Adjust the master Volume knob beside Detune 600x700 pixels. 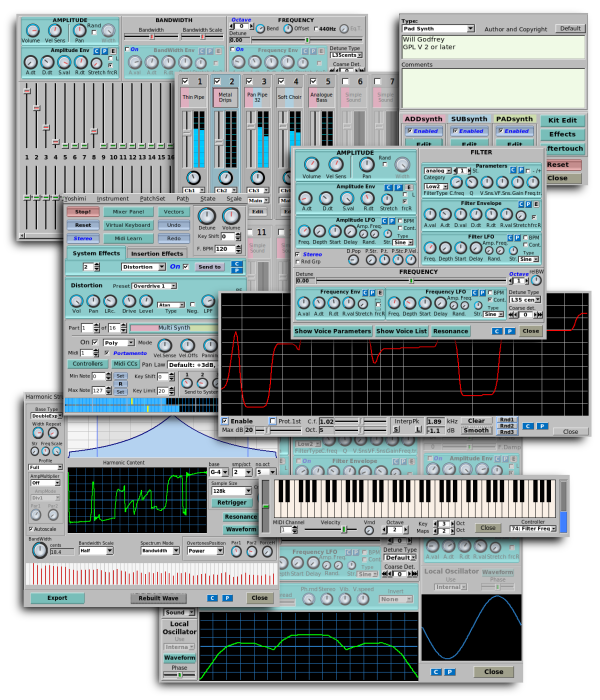(x=231, y=217)
